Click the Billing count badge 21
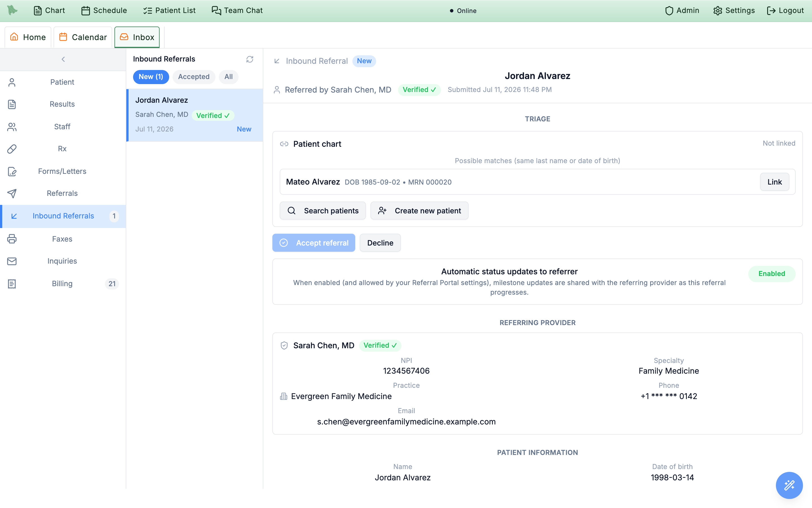812x508 pixels. (112, 284)
